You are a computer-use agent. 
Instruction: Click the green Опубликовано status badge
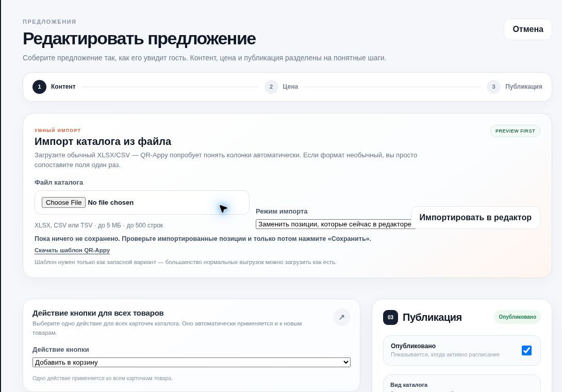point(517,317)
